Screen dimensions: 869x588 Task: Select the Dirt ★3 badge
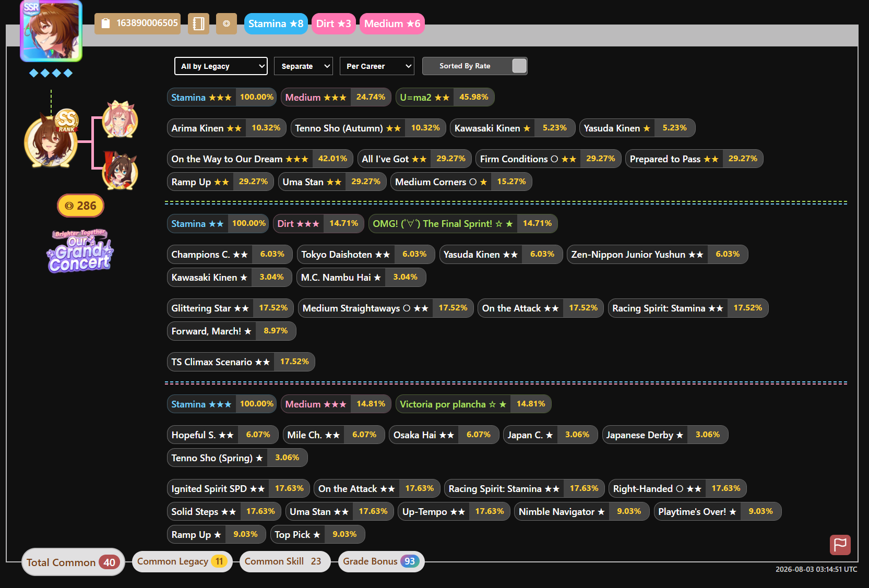click(334, 23)
